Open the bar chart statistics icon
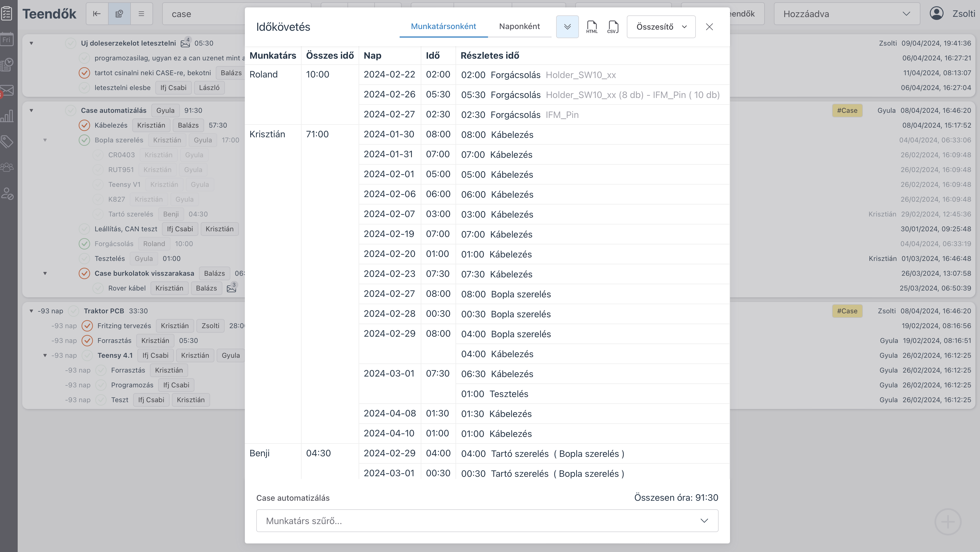This screenshot has width=980, height=552. click(7, 116)
